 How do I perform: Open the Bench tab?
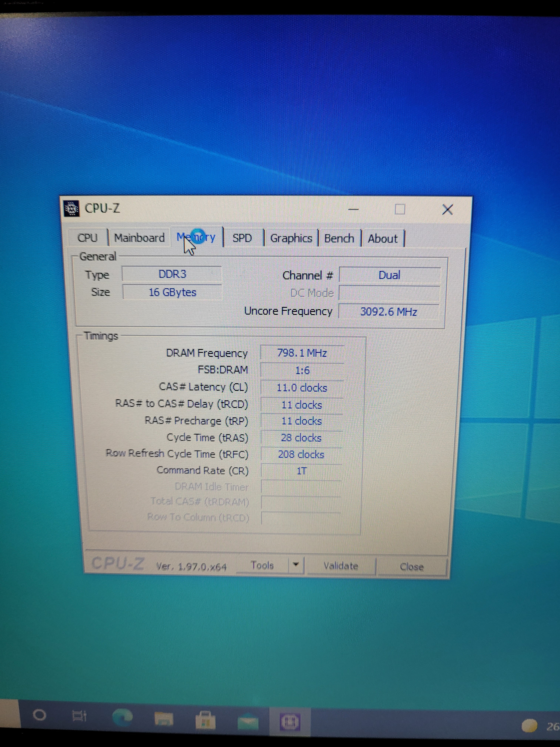[339, 238]
